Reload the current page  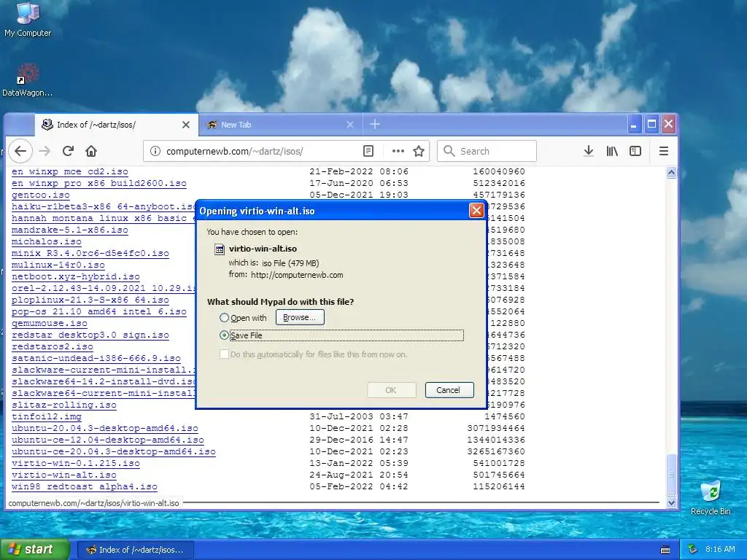pyautogui.click(x=68, y=152)
